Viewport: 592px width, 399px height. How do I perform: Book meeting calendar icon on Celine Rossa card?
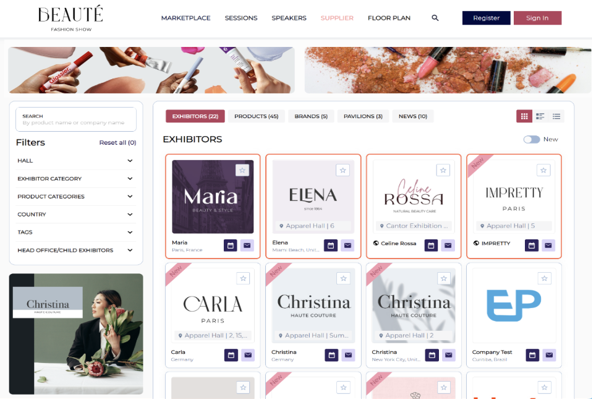[x=431, y=245]
